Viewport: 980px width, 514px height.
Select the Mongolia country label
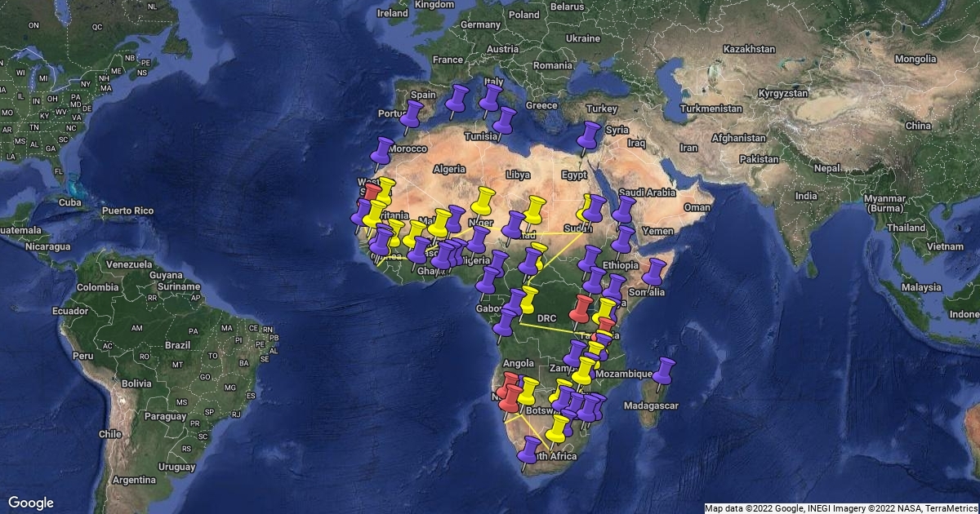point(915,59)
